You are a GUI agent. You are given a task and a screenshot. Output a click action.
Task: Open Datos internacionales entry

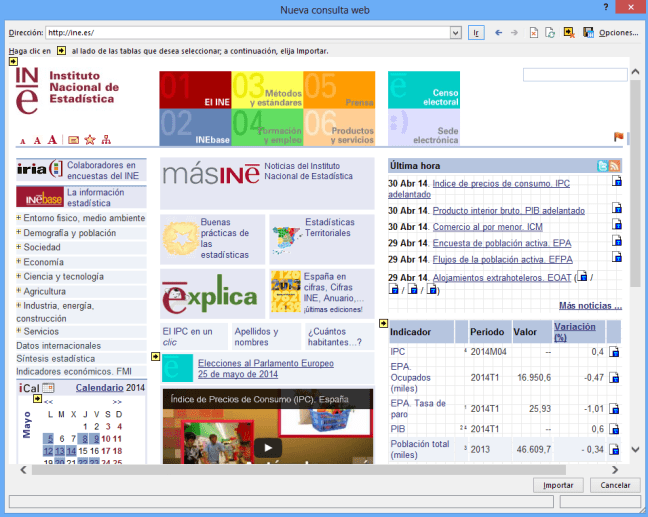pyautogui.click(x=58, y=345)
